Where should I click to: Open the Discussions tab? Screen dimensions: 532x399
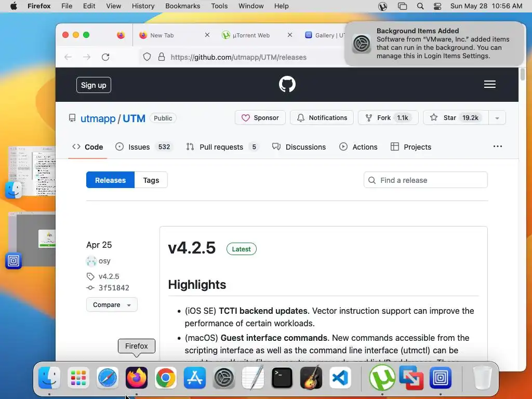[x=299, y=147]
